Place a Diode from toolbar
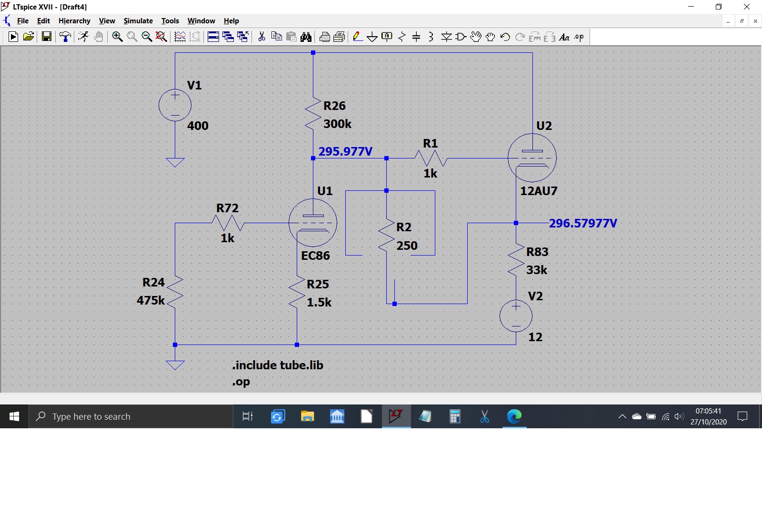 click(x=446, y=37)
